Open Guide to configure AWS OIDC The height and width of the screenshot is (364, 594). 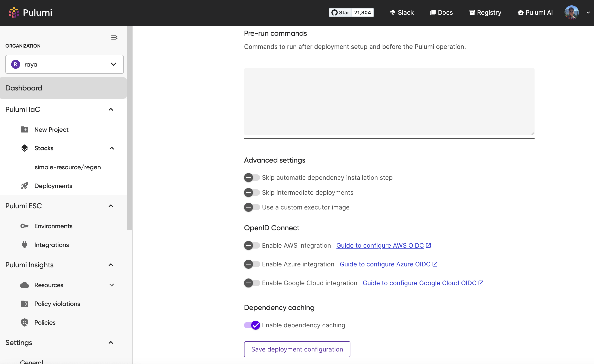[x=380, y=245]
